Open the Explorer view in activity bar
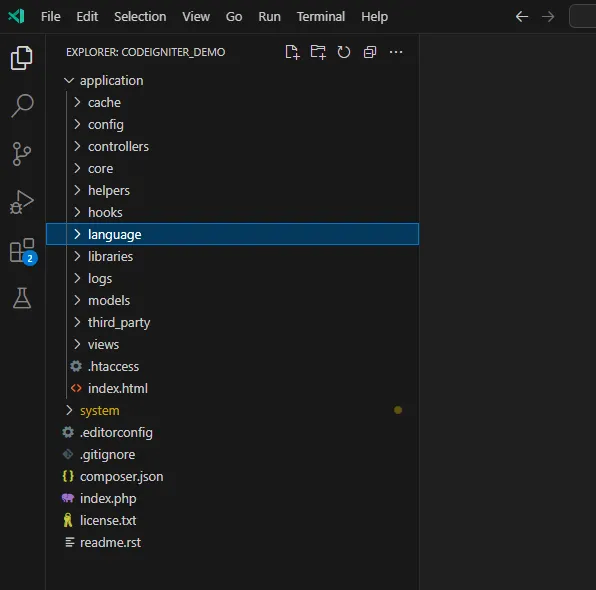 [x=22, y=58]
